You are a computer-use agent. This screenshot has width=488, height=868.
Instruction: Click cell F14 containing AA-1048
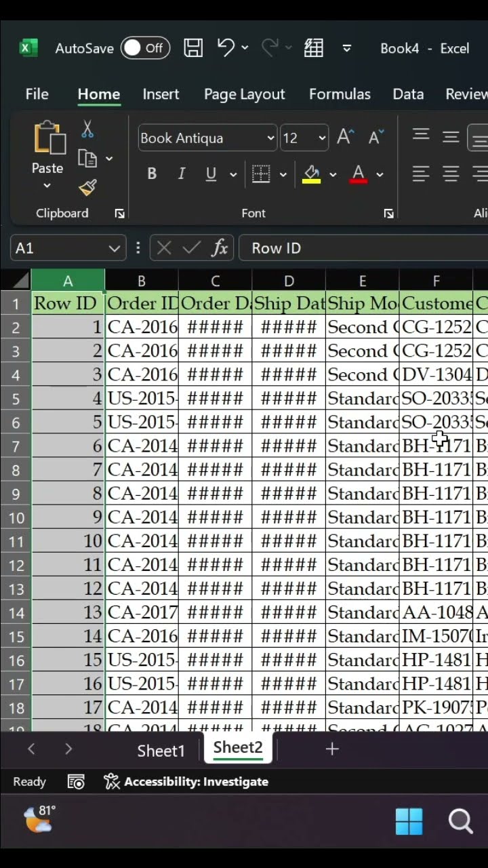436,612
